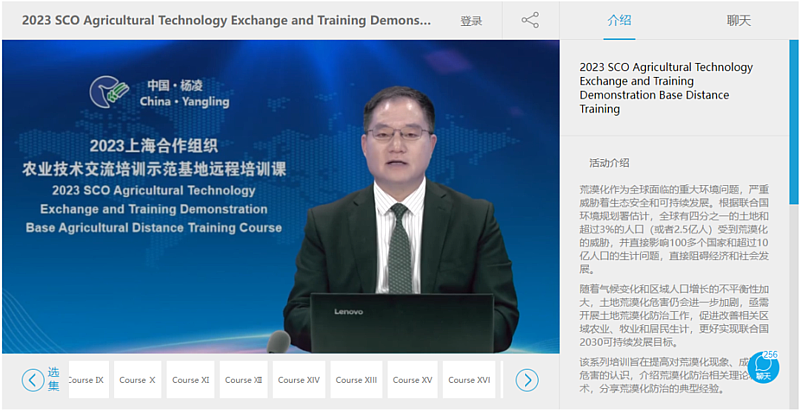Switch to the 介绍 tab
This screenshot has height=414, width=800.
[x=619, y=20]
